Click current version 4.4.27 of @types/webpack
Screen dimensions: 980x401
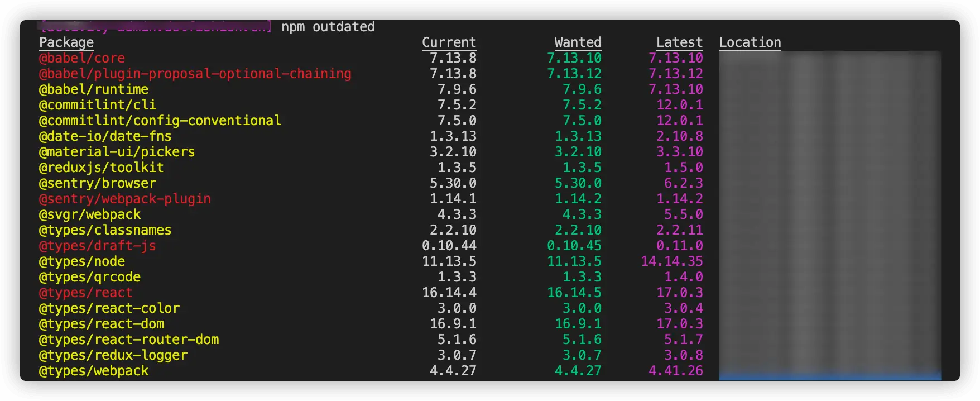coord(453,371)
